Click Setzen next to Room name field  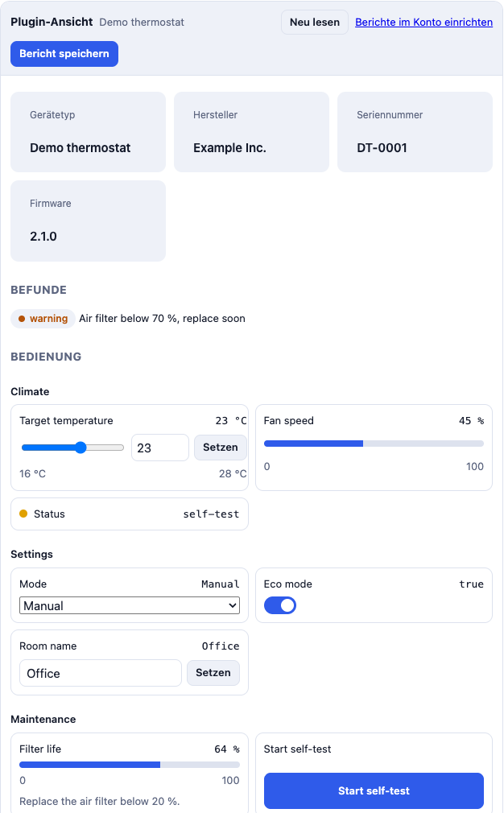pos(213,673)
